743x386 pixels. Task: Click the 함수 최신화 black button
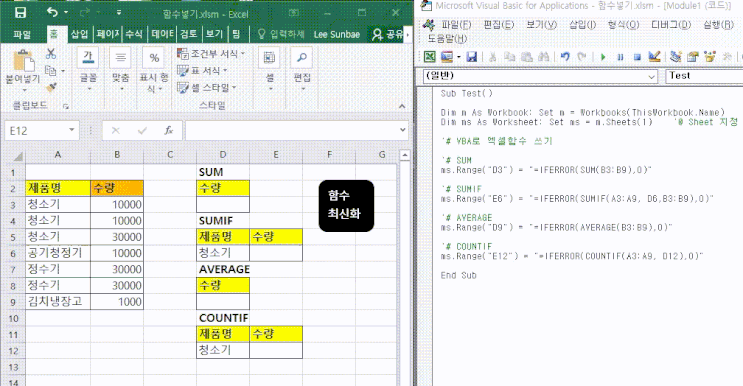tap(346, 206)
